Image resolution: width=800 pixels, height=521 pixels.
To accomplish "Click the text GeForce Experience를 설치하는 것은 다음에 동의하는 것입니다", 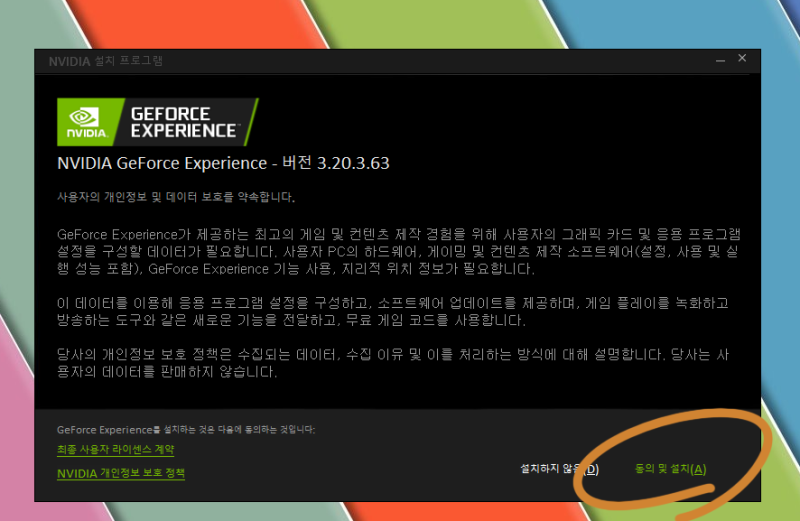I will pos(186,430).
